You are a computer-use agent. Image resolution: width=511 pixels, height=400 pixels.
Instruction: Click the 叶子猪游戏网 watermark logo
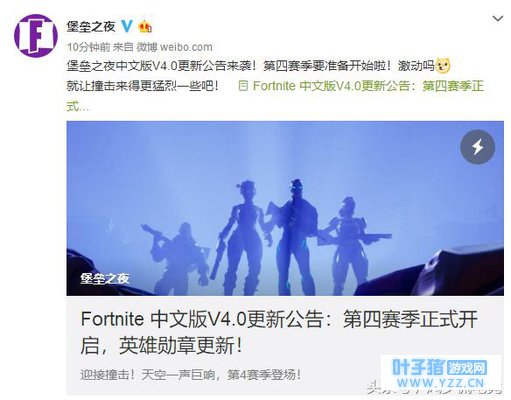439,367
